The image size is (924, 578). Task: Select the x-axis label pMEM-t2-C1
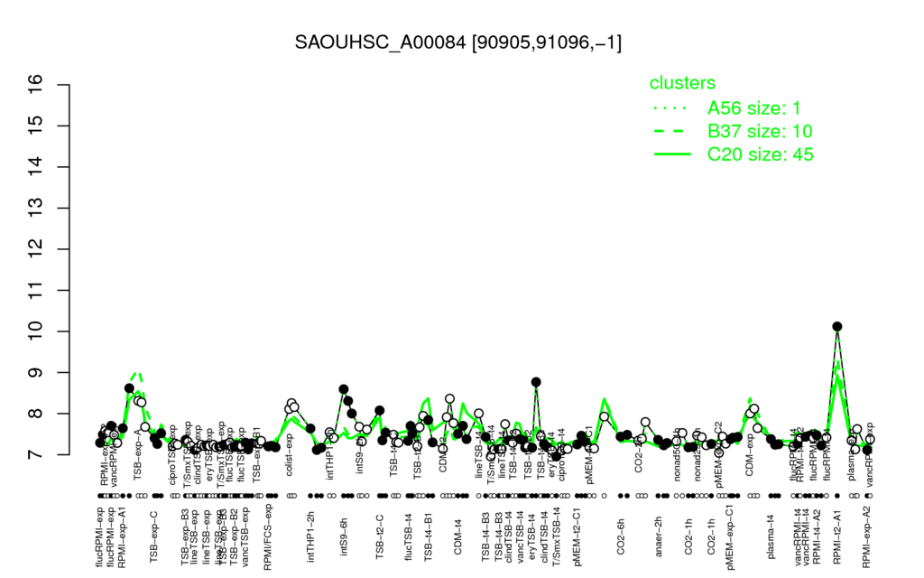click(577, 536)
